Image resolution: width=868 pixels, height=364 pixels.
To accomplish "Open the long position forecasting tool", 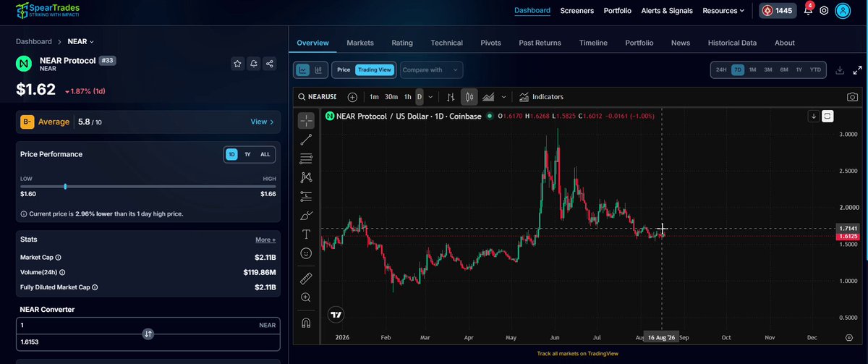I will [x=306, y=196].
